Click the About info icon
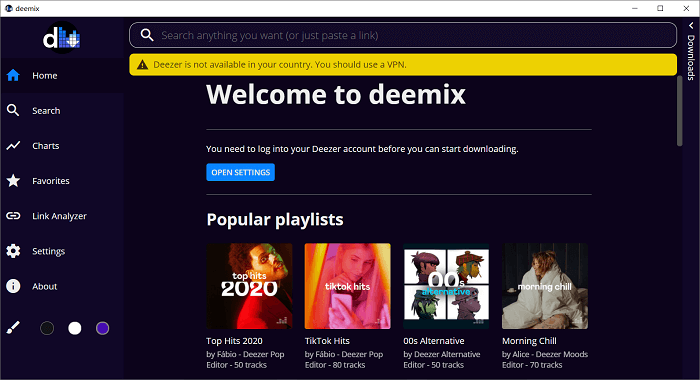 coord(13,286)
